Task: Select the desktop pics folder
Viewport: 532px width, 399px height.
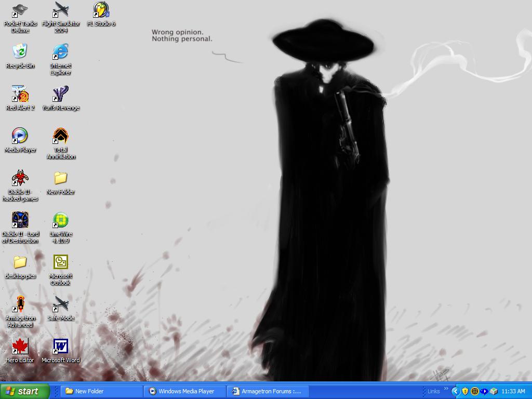Action: pyautogui.click(x=20, y=262)
